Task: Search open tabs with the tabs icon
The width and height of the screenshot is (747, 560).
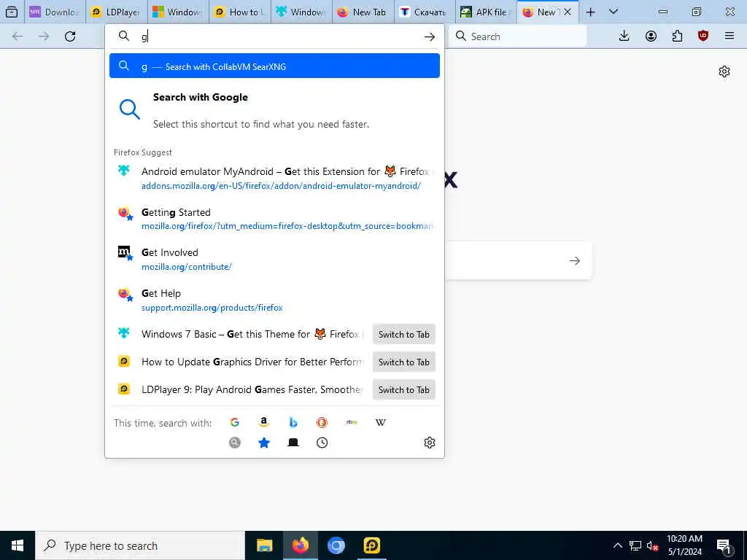Action: pos(293,443)
